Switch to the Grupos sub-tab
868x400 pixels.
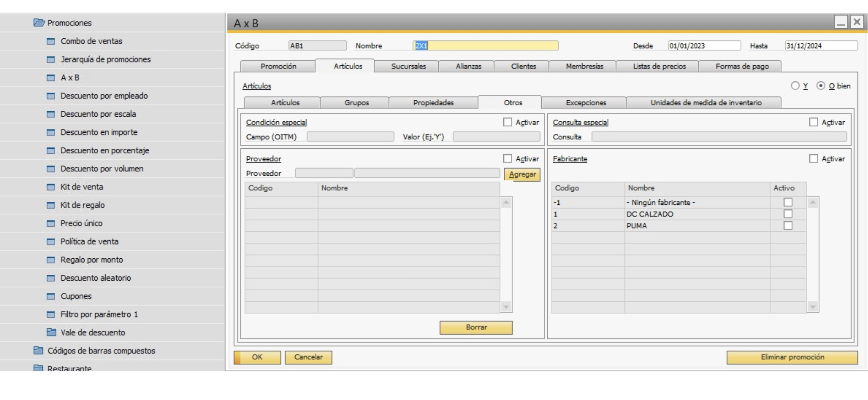356,103
